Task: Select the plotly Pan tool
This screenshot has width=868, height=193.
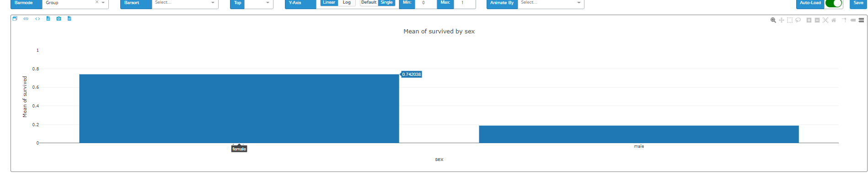Action: (x=782, y=20)
